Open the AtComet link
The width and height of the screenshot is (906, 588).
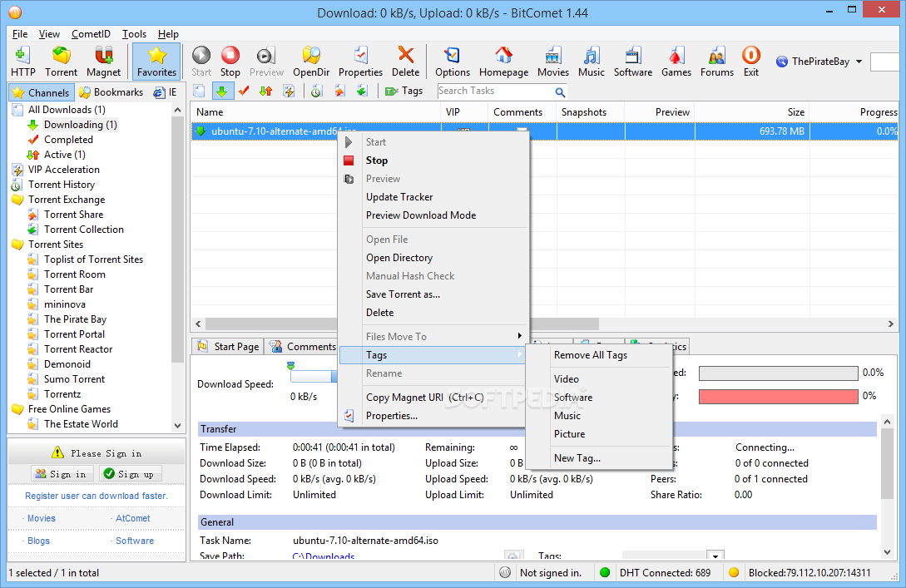coord(132,519)
